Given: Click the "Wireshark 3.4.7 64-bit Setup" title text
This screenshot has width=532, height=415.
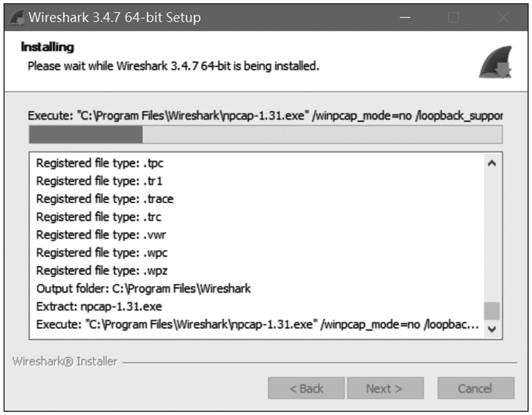Looking at the screenshot, I should (115, 18).
